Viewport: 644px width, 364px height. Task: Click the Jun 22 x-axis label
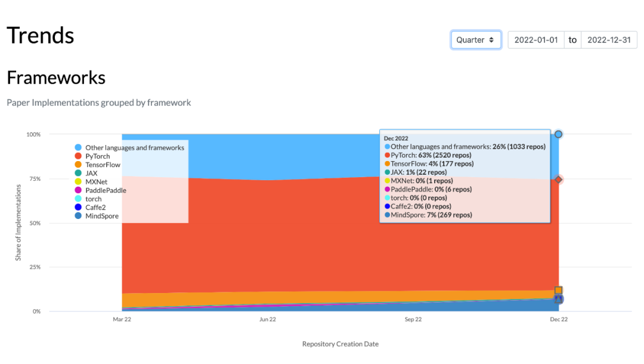[268, 320]
